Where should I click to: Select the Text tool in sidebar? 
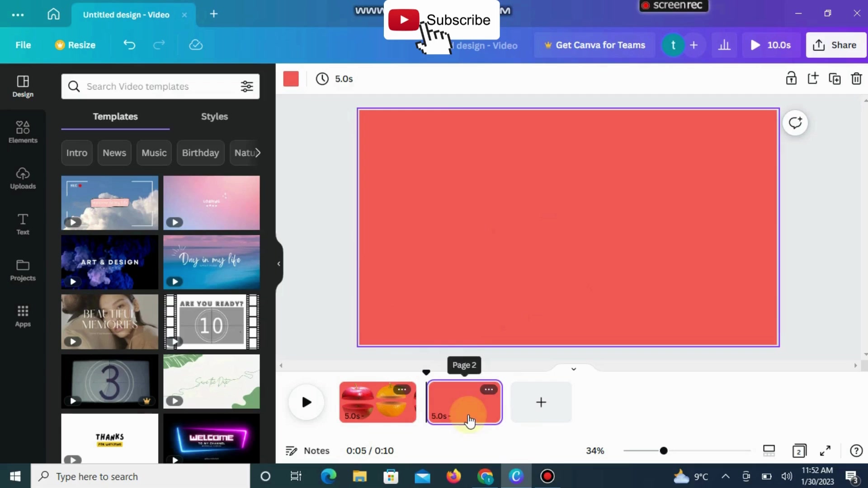23,224
